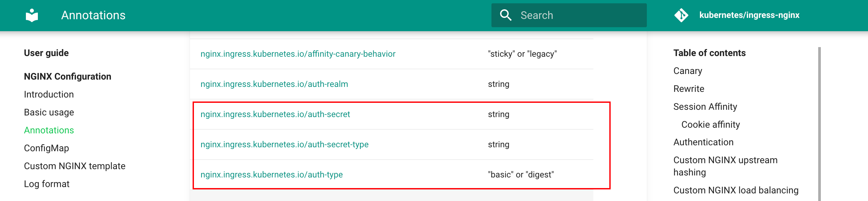Click the magnifying glass search icon

point(505,15)
